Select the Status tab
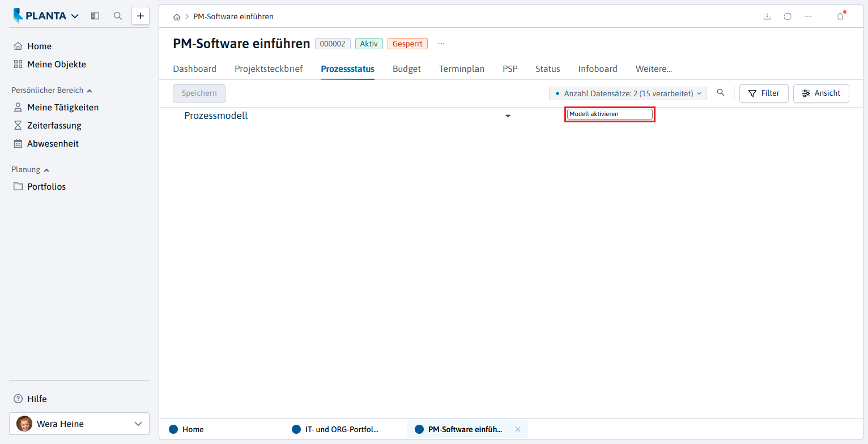The image size is (868, 444). click(548, 69)
